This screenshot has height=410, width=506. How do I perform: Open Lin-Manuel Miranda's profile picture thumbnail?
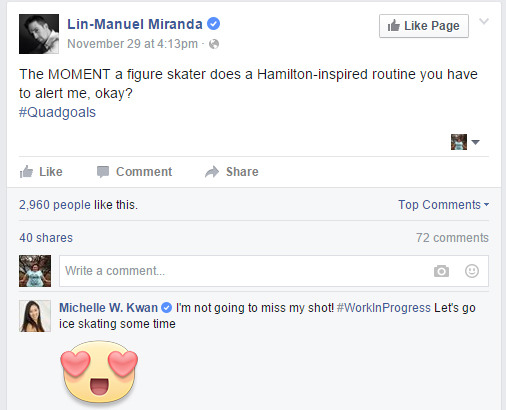[x=39, y=34]
